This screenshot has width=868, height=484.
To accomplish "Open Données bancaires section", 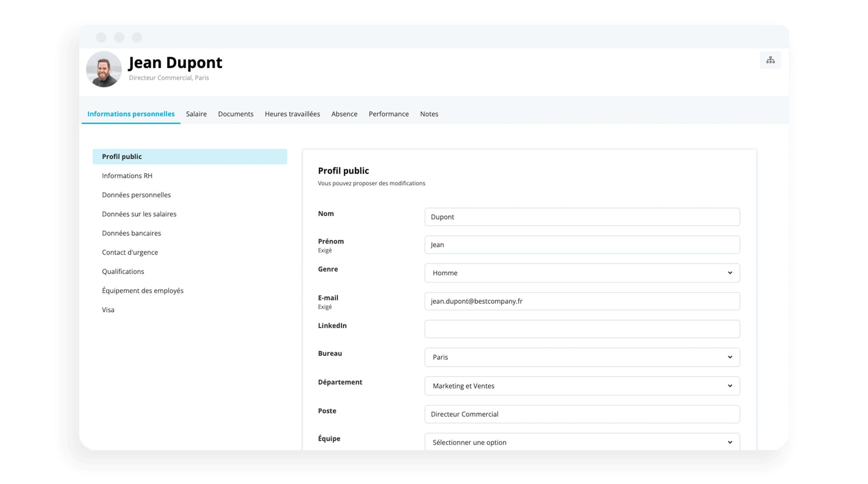I will pyautogui.click(x=131, y=234).
